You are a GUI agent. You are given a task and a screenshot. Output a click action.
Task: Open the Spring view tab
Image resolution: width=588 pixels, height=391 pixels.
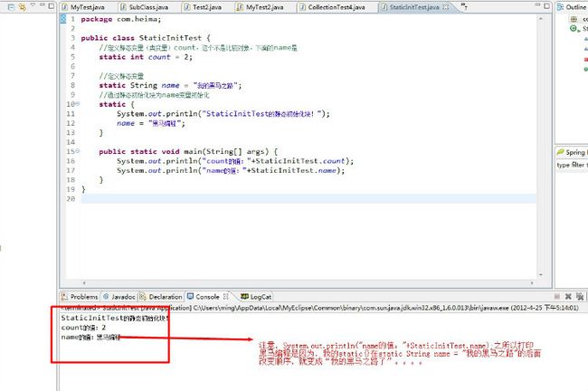click(x=571, y=152)
